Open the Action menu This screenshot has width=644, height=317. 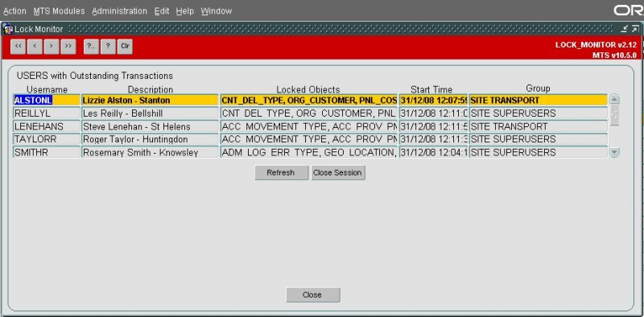click(x=14, y=11)
